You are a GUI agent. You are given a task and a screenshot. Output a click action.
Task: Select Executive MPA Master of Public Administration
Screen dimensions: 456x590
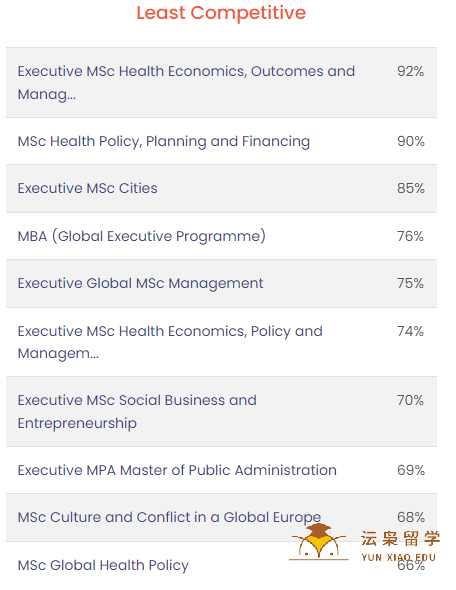221,470
